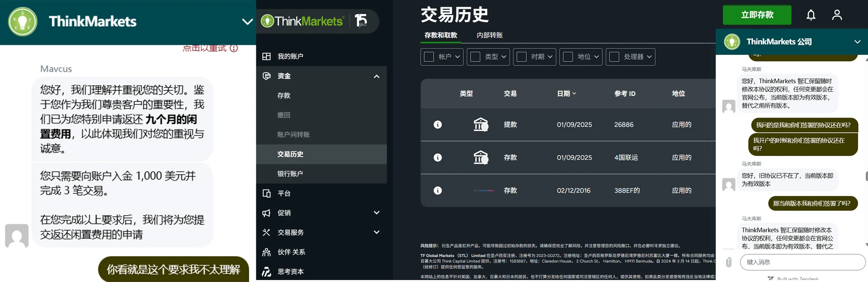
Task: Tick the 时期 filter checkbox
Action: tap(522, 57)
